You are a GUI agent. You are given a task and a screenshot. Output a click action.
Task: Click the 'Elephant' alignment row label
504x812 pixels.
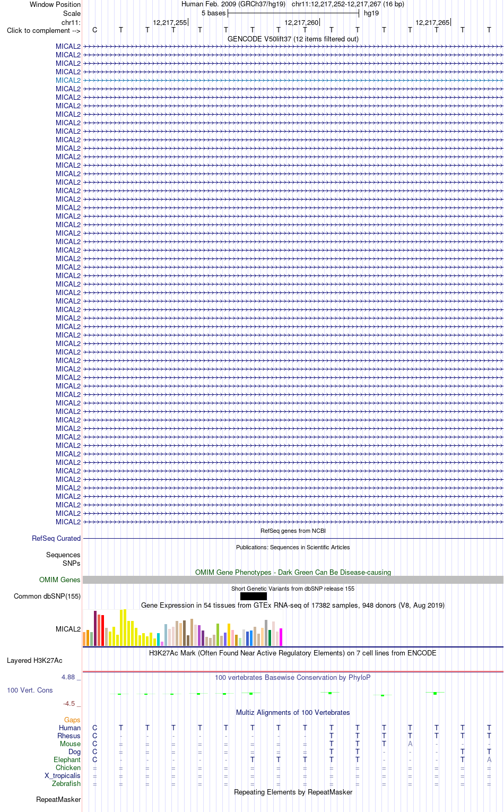(x=67, y=759)
